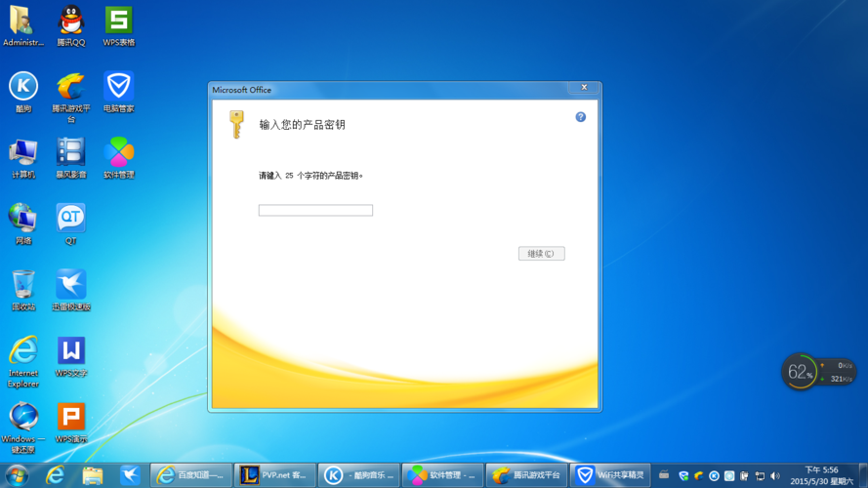Screen dimensions: 868x488
Task: Open 腾讯游戏平台 desktop icon
Action: coord(71,97)
